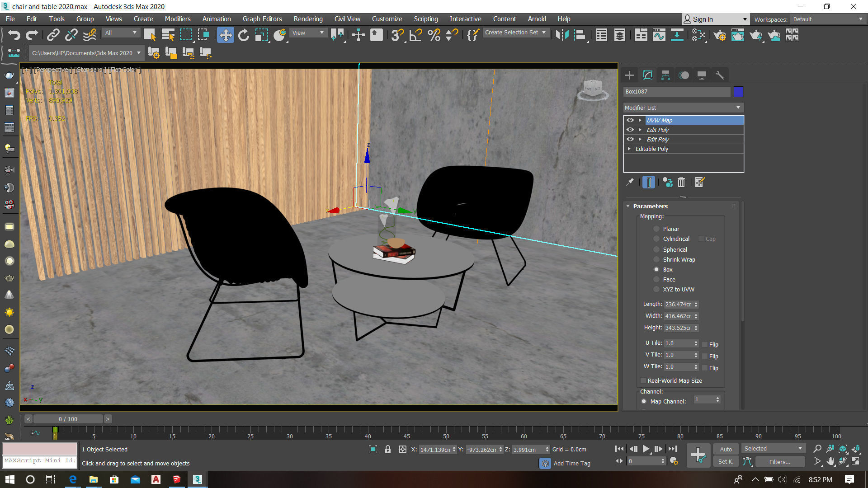The image size is (868, 488).
Task: Toggle visibility eye of UVW Map modifier
Action: (630, 120)
